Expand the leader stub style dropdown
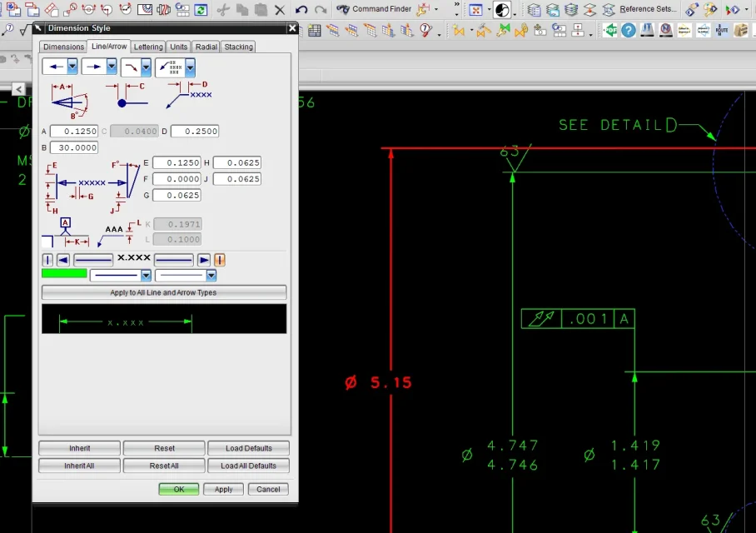This screenshot has width=756, height=533. point(147,67)
